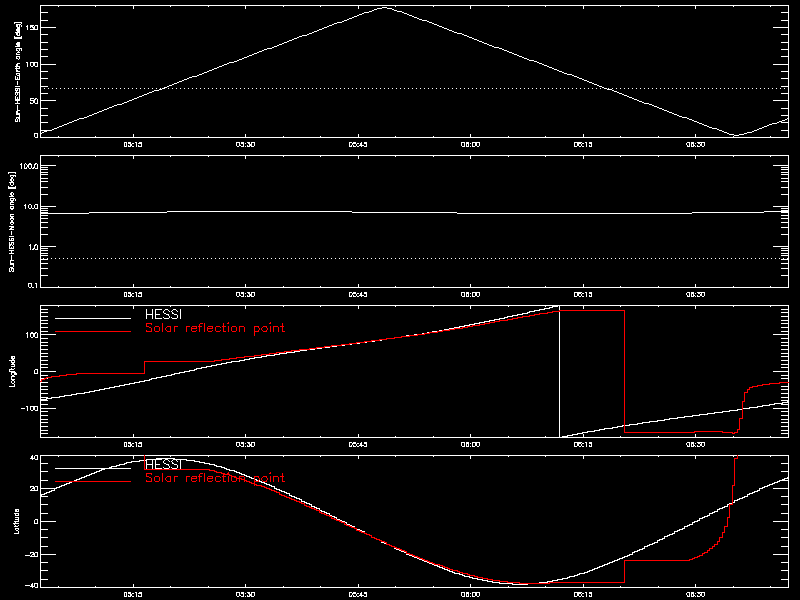This screenshot has width=800, height=600.
Task: Click the '40' tick on Latitude axis
Action: 34,458
